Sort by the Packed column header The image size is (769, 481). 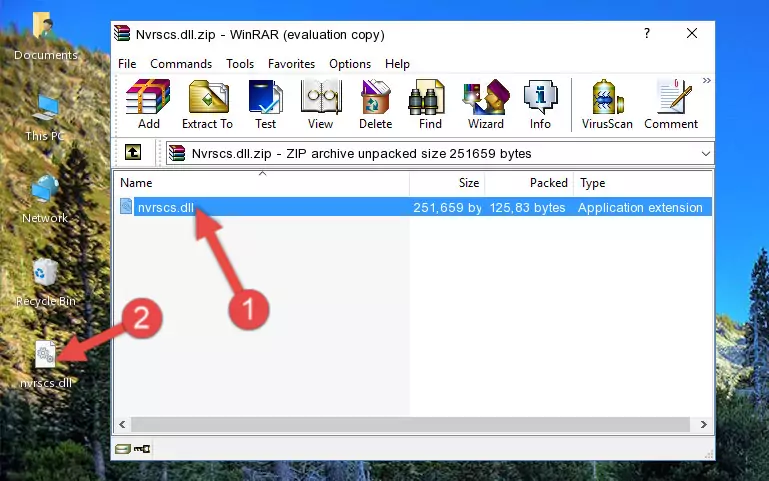[x=529, y=183]
